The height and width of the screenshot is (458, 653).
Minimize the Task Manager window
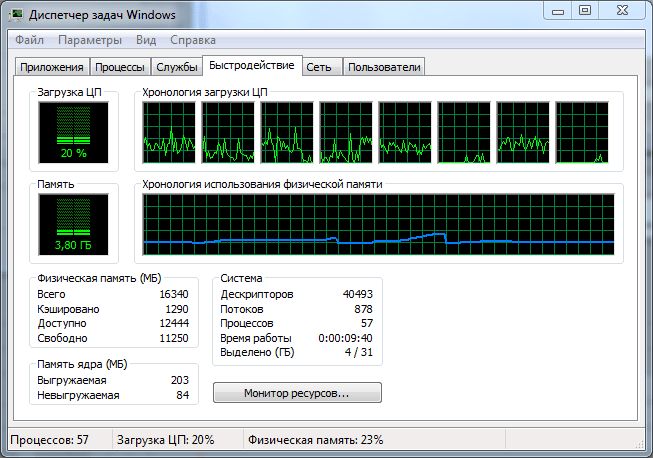coord(558,10)
